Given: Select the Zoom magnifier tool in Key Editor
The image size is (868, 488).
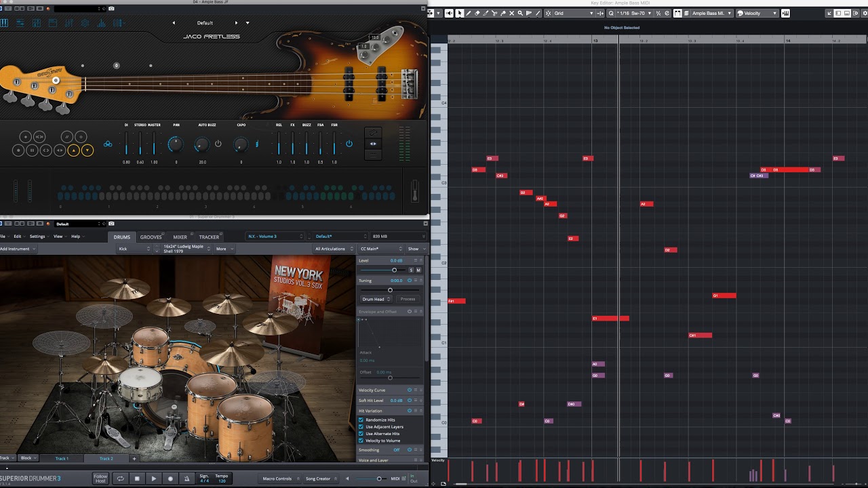Looking at the screenshot, I should click(x=520, y=13).
